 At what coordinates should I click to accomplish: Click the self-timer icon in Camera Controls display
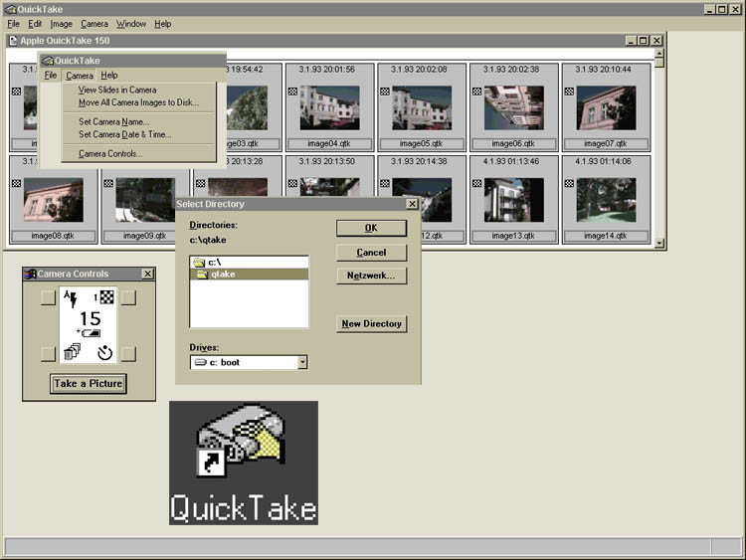pos(104,353)
